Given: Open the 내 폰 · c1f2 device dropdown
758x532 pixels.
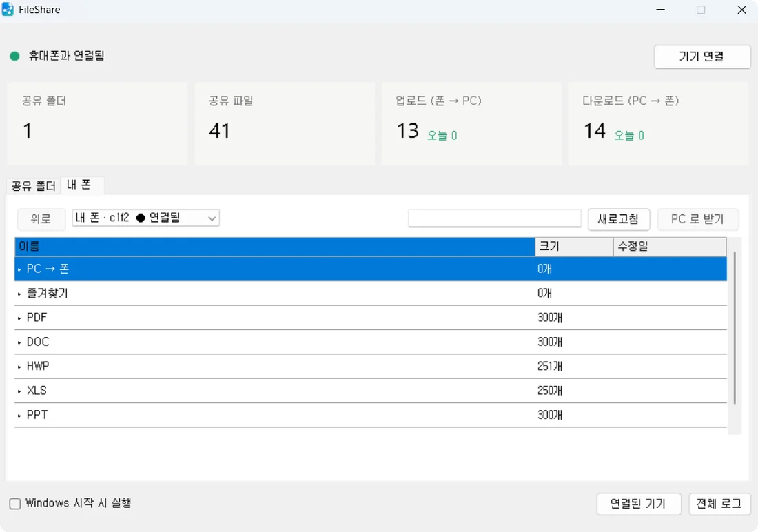Looking at the screenshot, I should pyautogui.click(x=145, y=218).
